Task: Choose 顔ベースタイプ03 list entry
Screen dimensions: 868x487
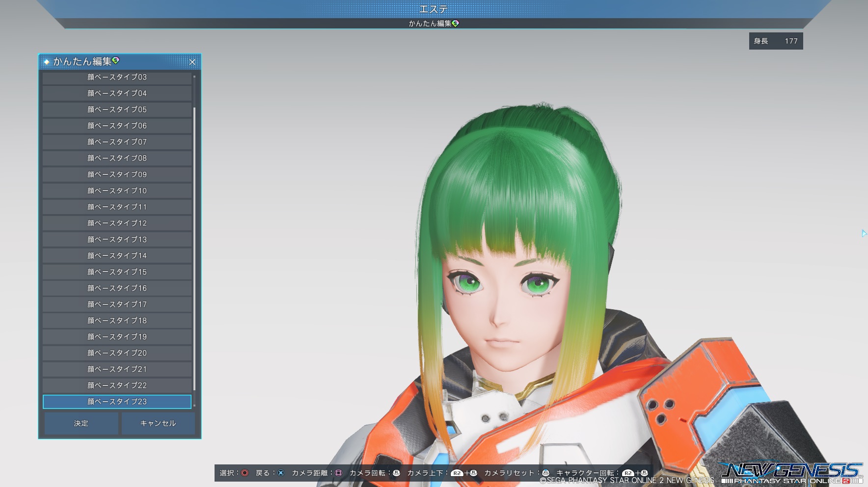Action: pos(117,78)
